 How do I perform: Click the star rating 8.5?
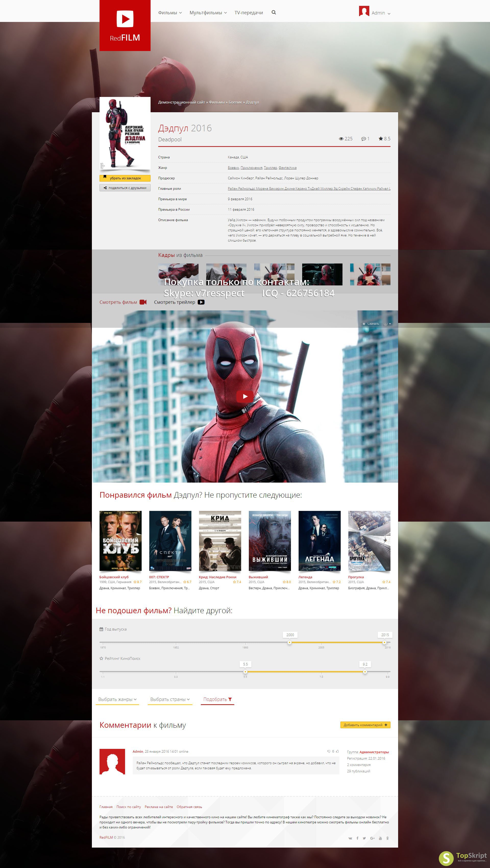[x=384, y=139]
